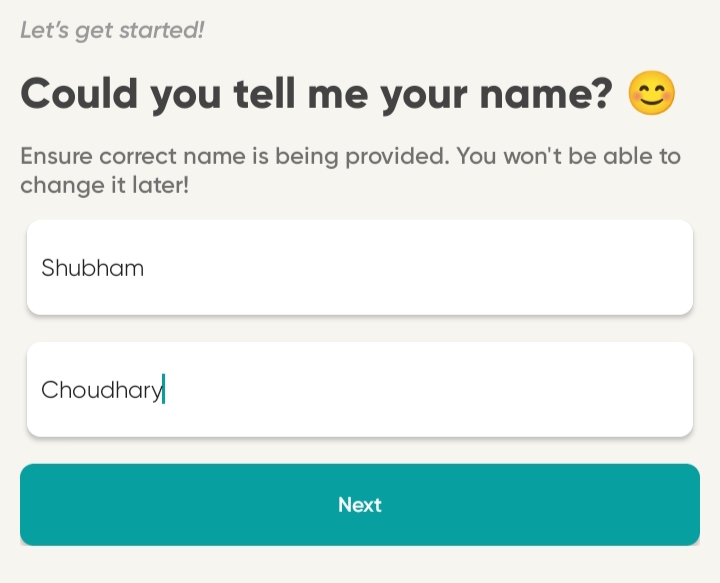Click the 'Ensure correct name' warning text
Viewport: 720px width, 583px height.
click(x=350, y=171)
